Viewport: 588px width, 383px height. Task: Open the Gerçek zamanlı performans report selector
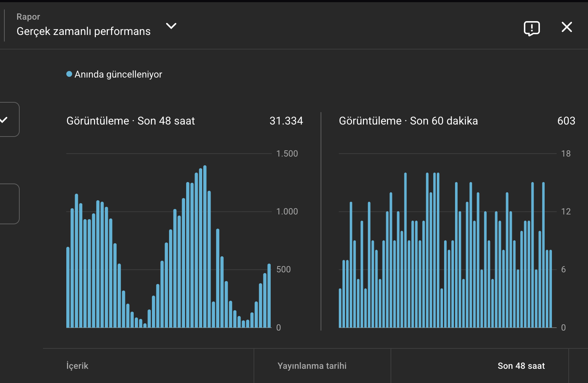(83, 31)
